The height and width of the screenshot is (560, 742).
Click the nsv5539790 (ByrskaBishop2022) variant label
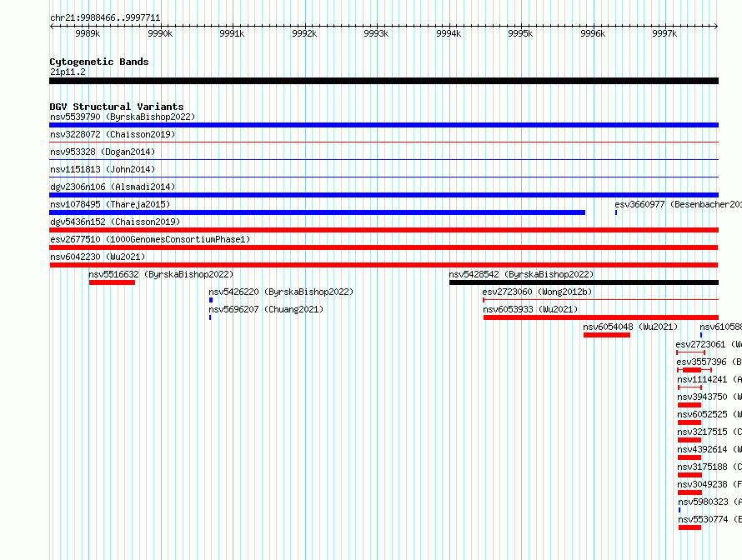[x=123, y=117]
